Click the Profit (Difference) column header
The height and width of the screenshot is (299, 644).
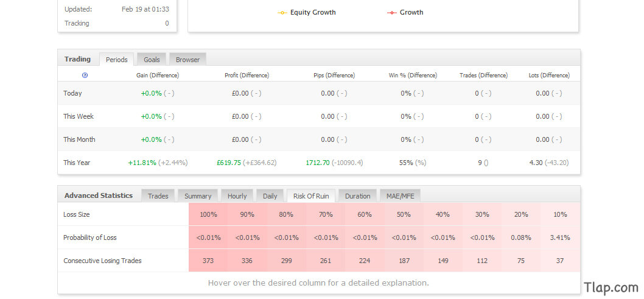point(247,76)
